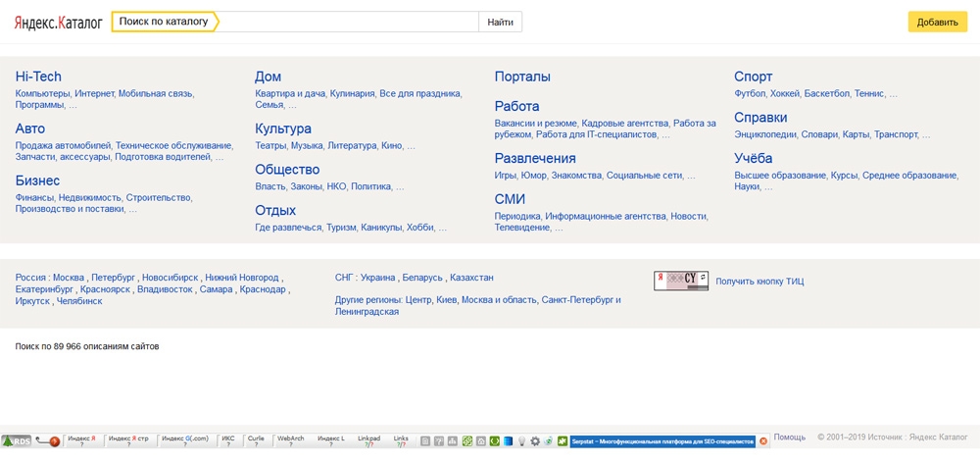Check Linkpad parameter in RDS bar
This screenshot has width=980, height=464.
pos(368,440)
